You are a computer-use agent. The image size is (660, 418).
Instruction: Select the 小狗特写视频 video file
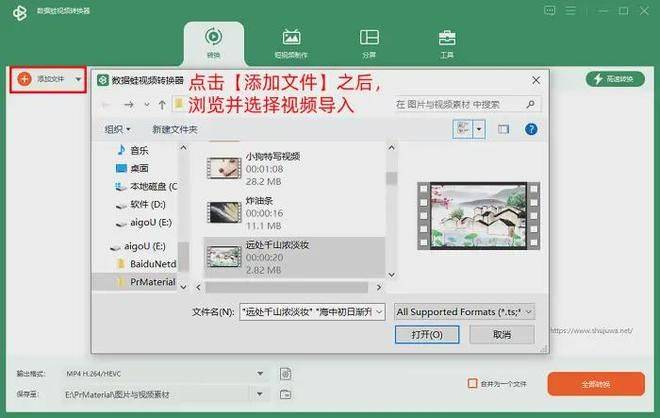pyautogui.click(x=294, y=168)
